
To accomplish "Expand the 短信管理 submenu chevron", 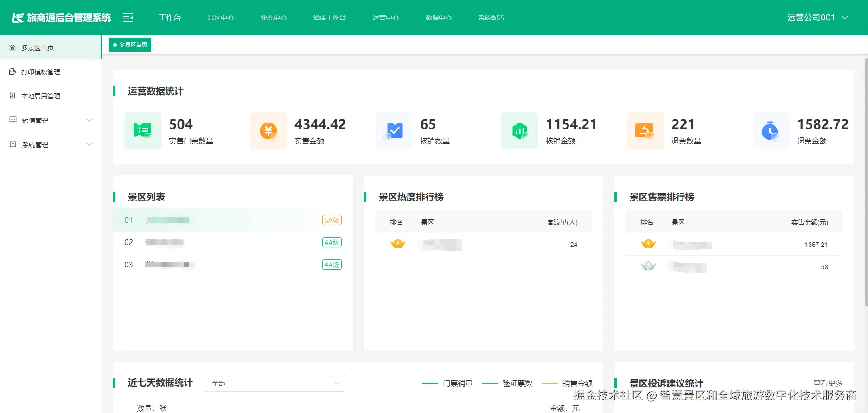I will [x=89, y=120].
